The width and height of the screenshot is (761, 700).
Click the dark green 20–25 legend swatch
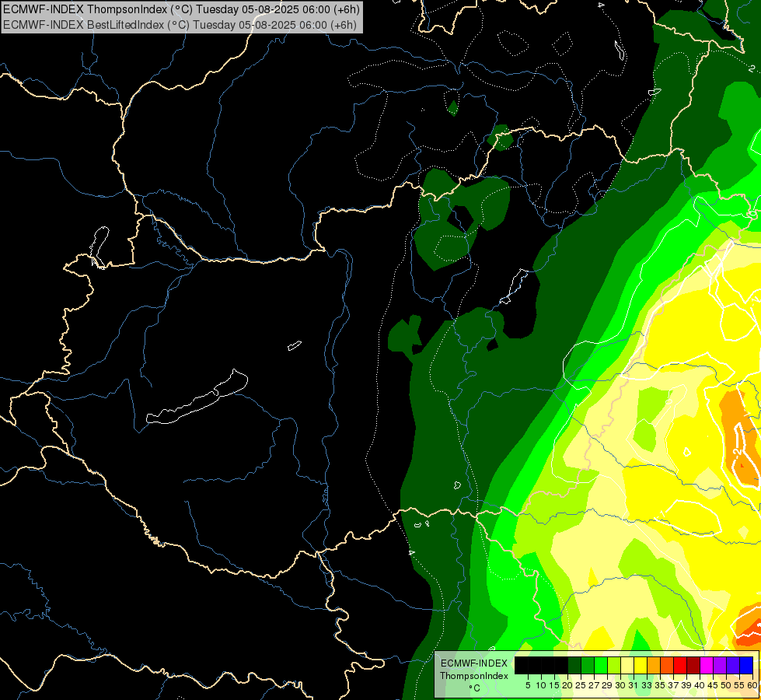point(574,665)
